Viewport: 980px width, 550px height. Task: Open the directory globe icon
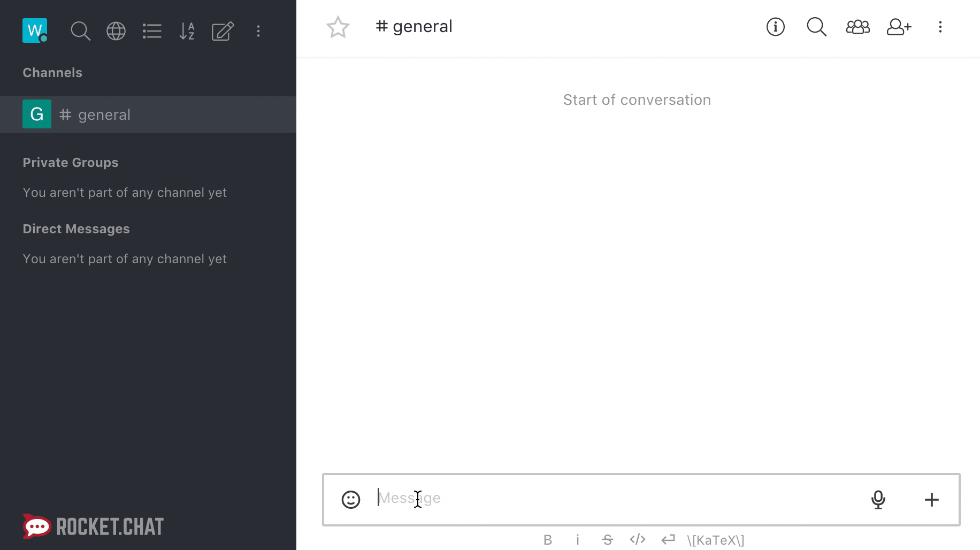click(x=116, y=31)
